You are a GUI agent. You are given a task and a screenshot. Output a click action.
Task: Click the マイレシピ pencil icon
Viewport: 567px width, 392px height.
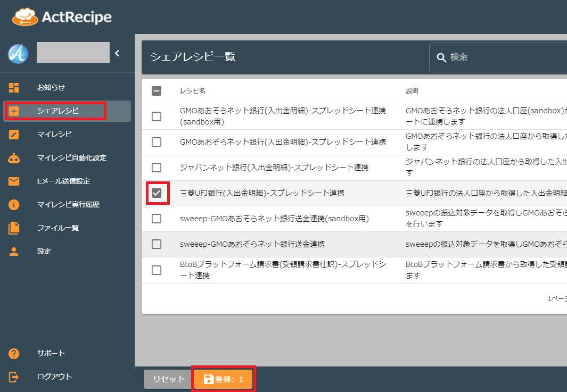14,135
